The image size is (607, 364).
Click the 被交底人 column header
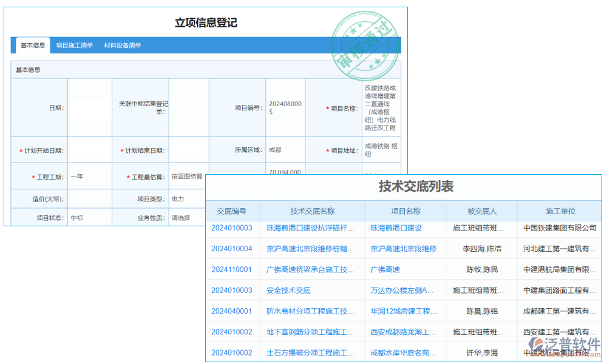[x=481, y=211]
